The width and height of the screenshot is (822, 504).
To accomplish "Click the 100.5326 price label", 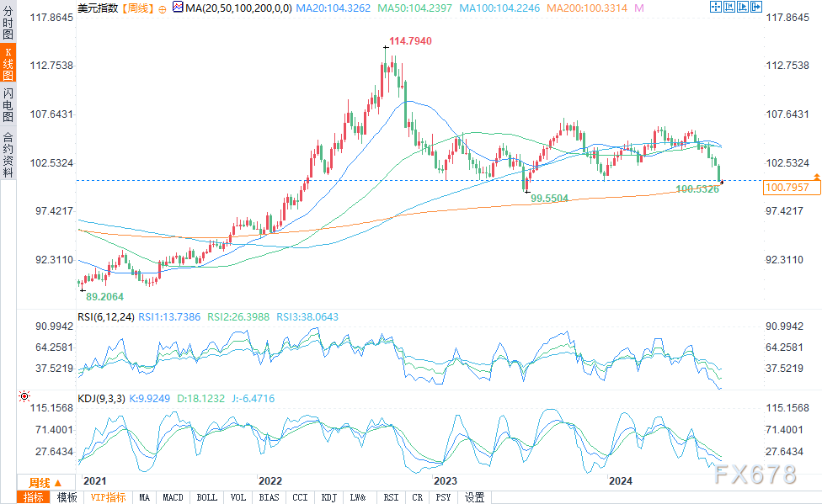I will pos(697,189).
